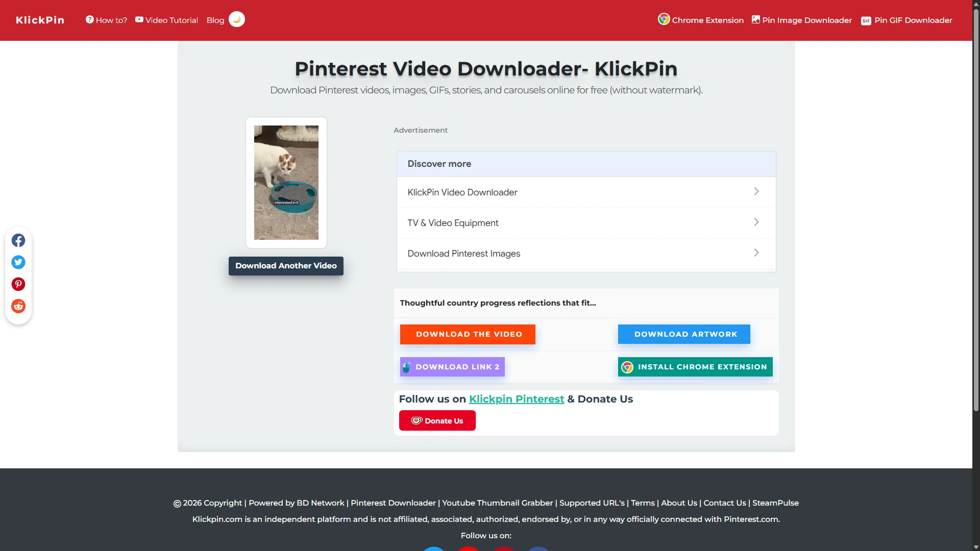Share page via Reddit icon
Screen dimensions: 980x551
pyautogui.click(x=18, y=306)
